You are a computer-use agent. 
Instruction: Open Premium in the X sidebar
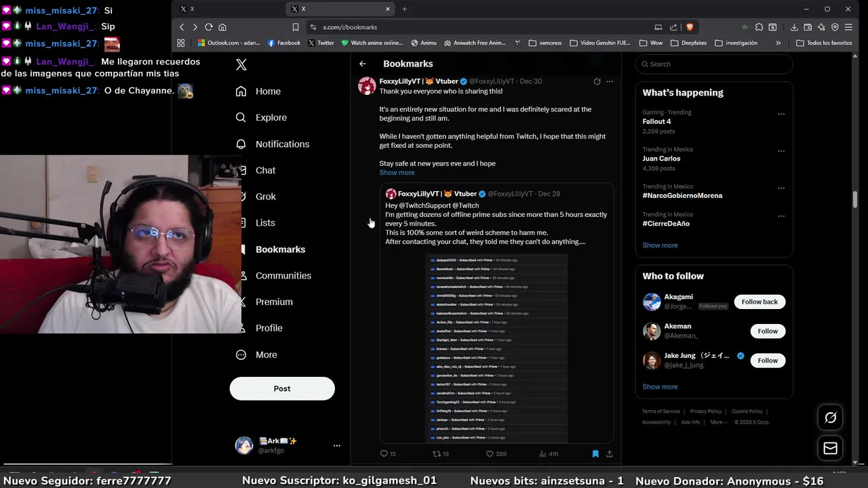[x=268, y=302]
